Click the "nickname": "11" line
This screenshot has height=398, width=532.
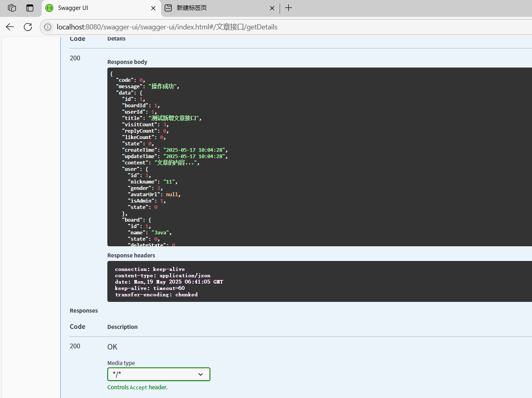(x=153, y=182)
